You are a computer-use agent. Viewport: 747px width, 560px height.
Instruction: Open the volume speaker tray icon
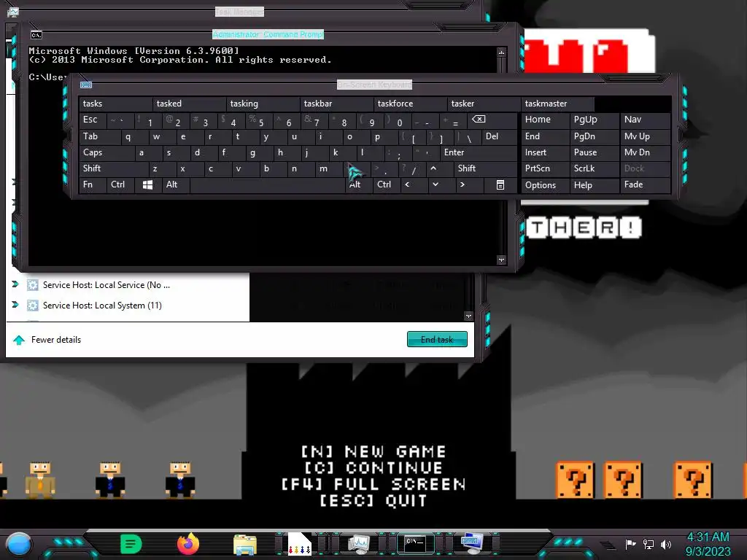pos(666,544)
